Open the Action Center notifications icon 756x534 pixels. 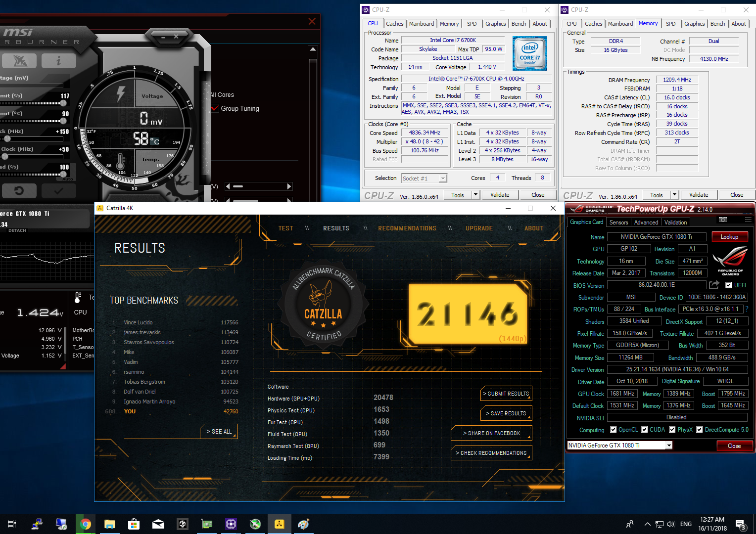741,524
